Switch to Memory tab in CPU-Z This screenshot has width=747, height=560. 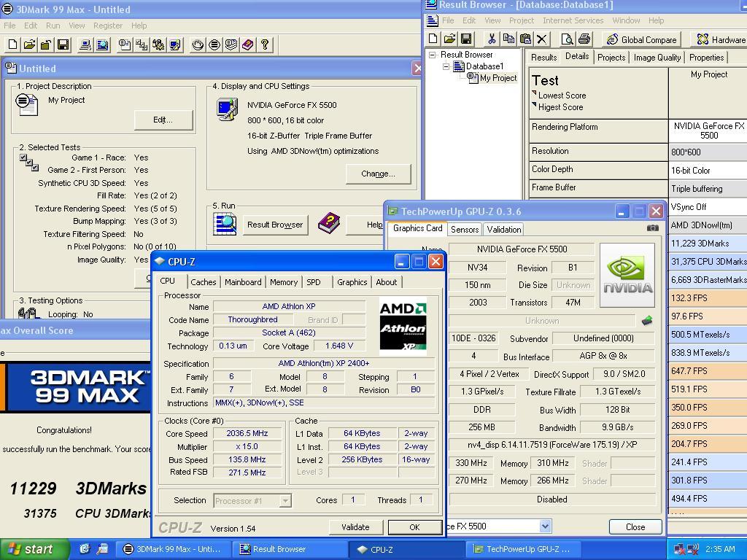(284, 282)
